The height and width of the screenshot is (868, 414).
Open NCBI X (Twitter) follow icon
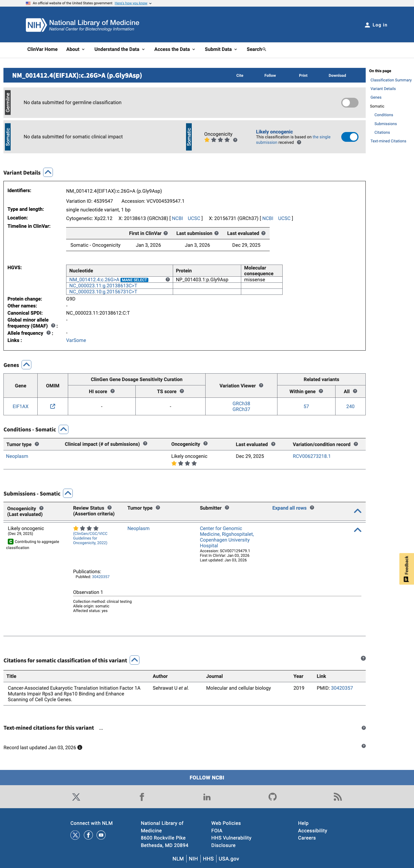[x=76, y=797]
